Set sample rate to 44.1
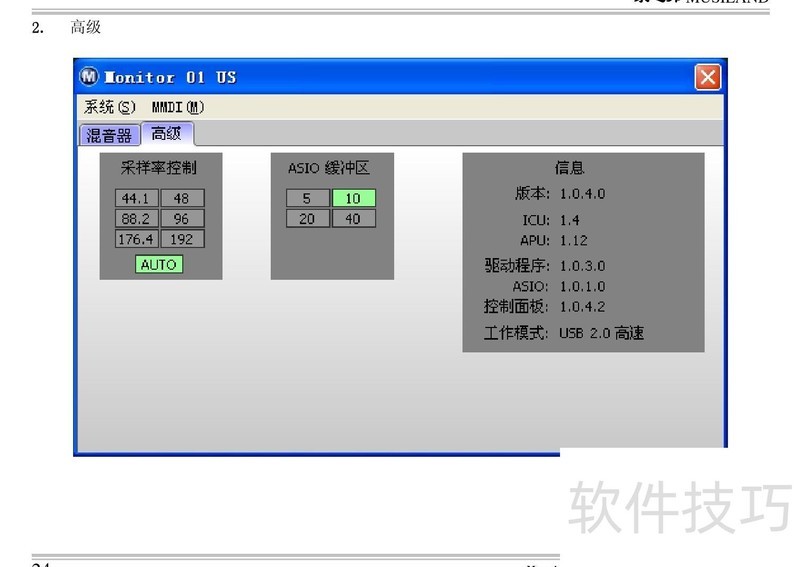 (x=135, y=198)
